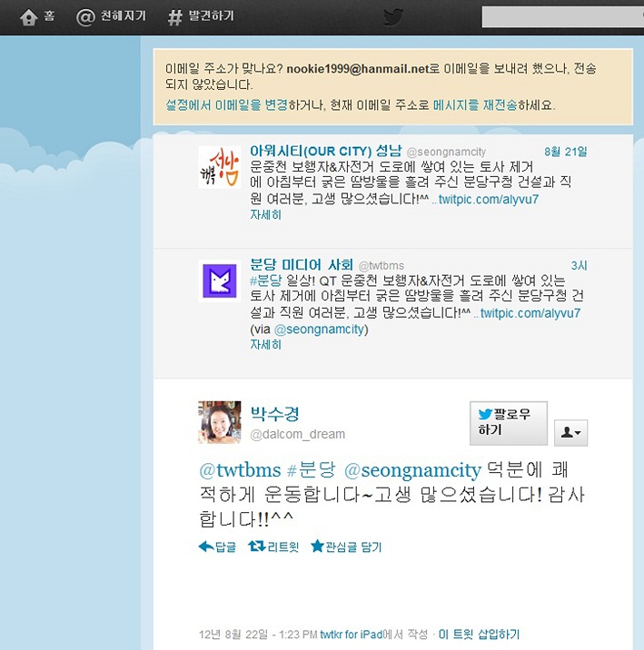The height and width of the screenshot is (650, 644).
Task: Expand 자세히 under the twtbms tweet
Action: tap(266, 344)
